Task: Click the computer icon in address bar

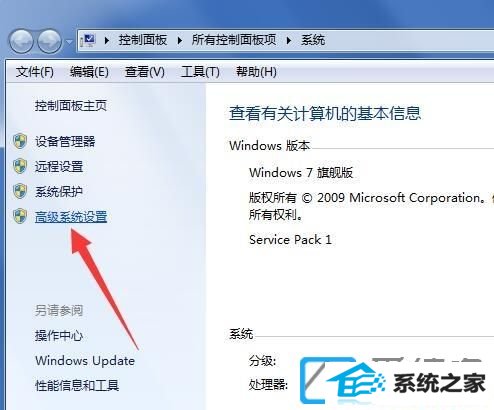Action: (88, 40)
